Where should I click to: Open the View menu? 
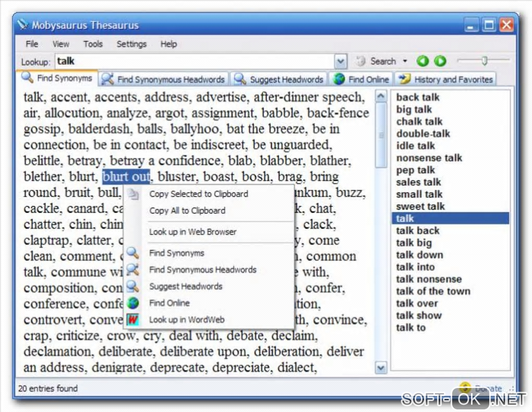(61, 44)
